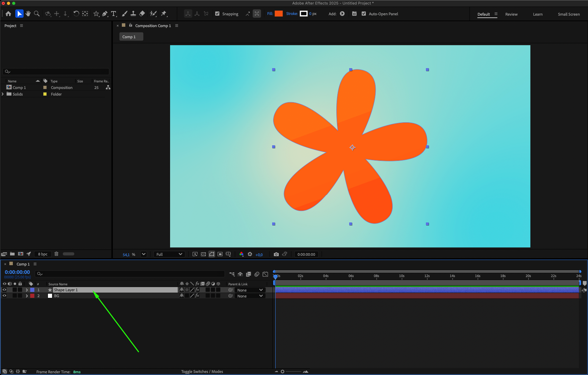The image size is (588, 375).
Task: Click the current time 0:00:00:00 in timeline
Action: click(17, 272)
